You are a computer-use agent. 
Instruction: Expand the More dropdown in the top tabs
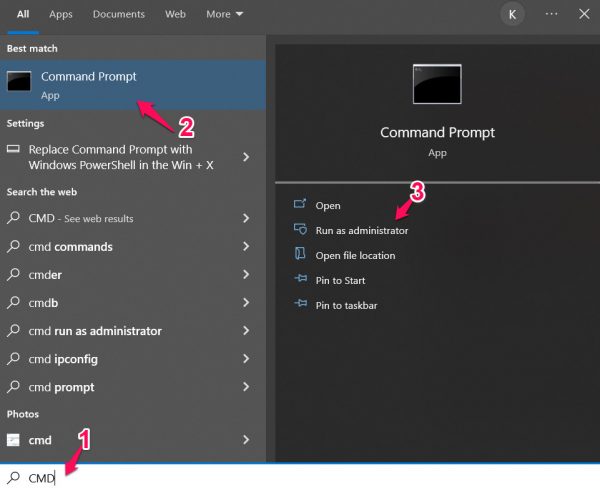[224, 15]
